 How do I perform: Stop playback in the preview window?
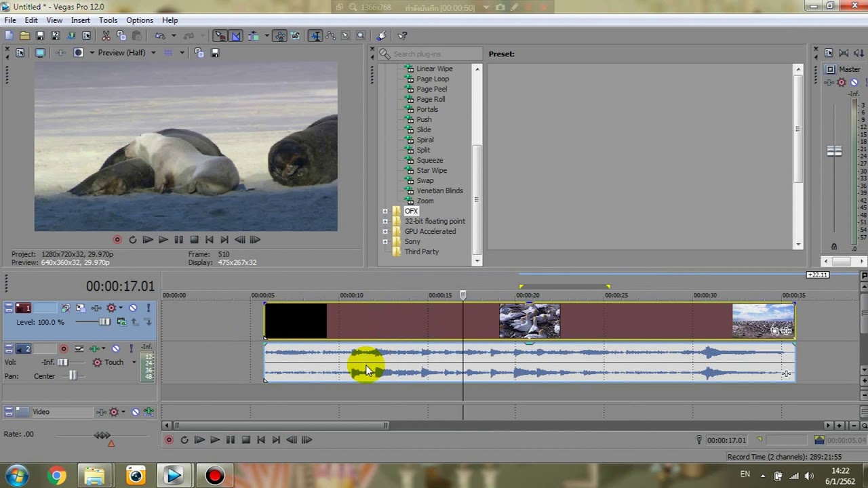194,240
